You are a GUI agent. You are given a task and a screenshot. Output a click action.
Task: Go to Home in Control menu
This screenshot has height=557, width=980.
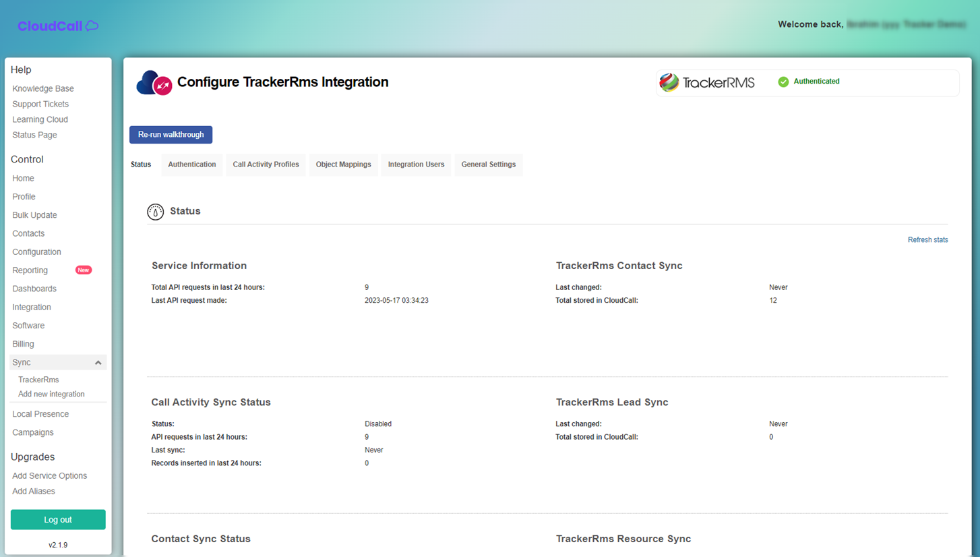coord(23,179)
